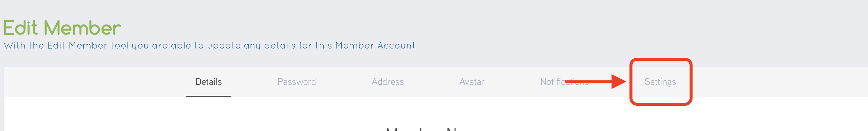Click the word Edit in the heading

click(20, 28)
